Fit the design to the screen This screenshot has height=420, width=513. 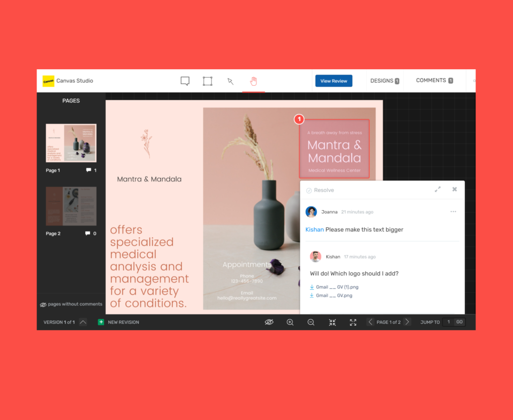coord(332,322)
